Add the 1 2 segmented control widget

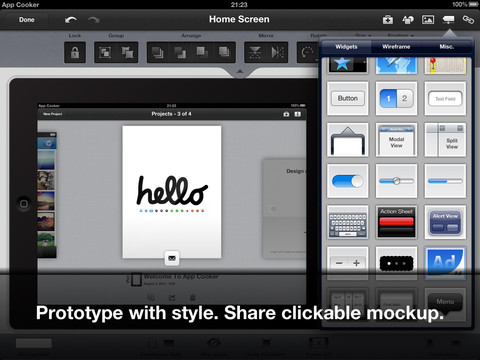[396, 98]
